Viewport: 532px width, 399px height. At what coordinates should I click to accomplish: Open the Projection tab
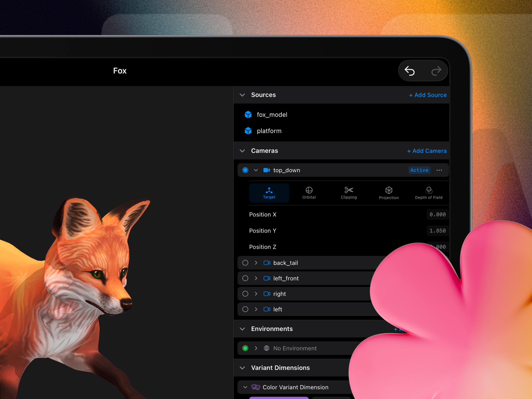tap(389, 193)
